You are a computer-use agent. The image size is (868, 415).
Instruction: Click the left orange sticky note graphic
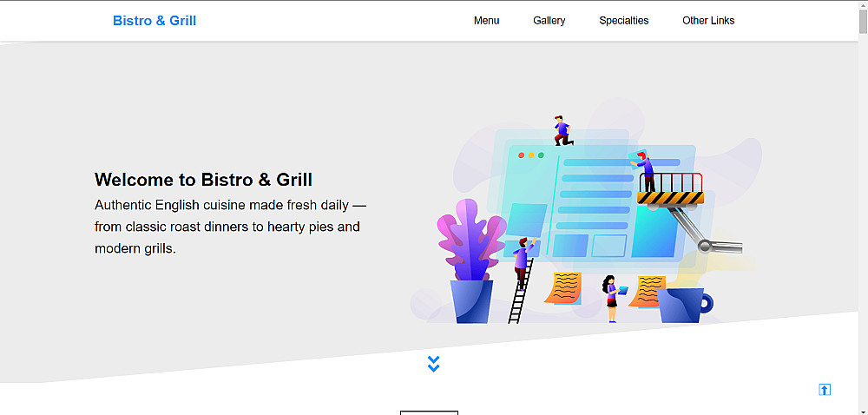[x=563, y=288]
